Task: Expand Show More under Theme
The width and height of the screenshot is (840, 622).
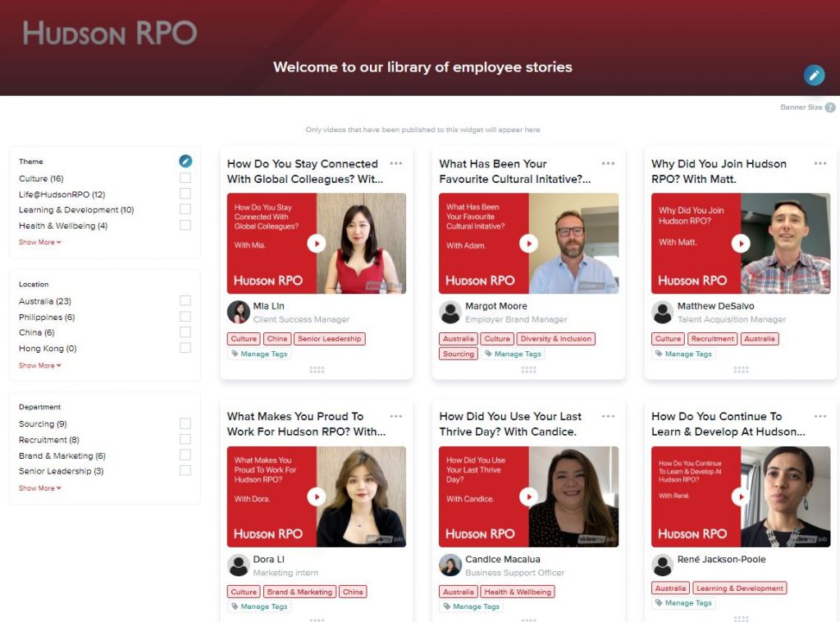Action: (x=39, y=242)
